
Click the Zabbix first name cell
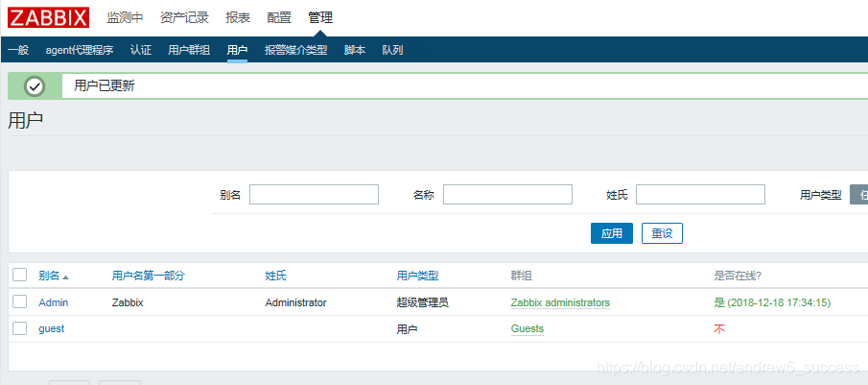coord(128,303)
